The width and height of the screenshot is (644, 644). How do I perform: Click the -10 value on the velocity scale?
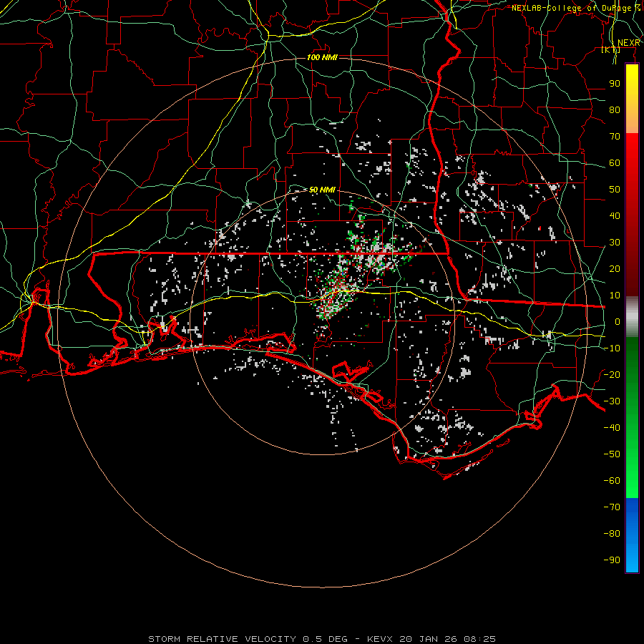pos(612,348)
